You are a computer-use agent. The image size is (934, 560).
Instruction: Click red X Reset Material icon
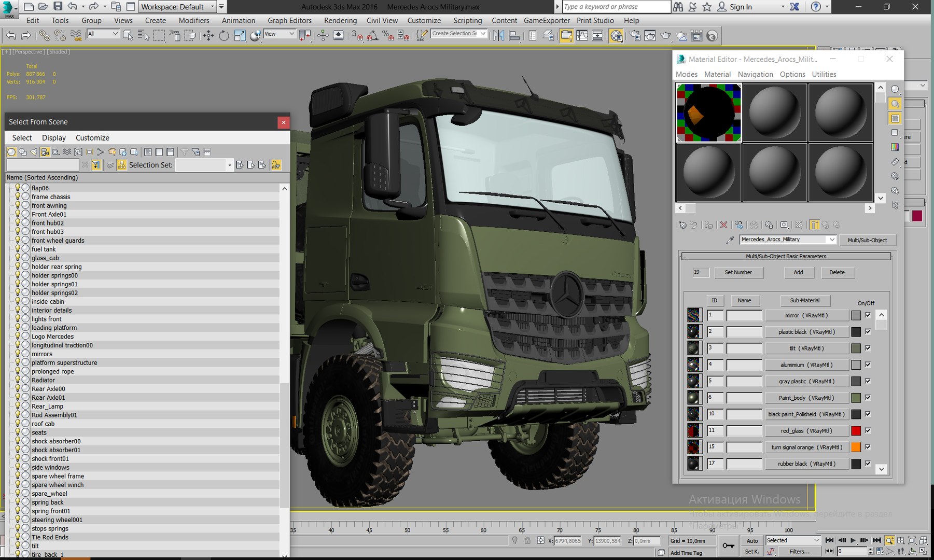click(723, 225)
